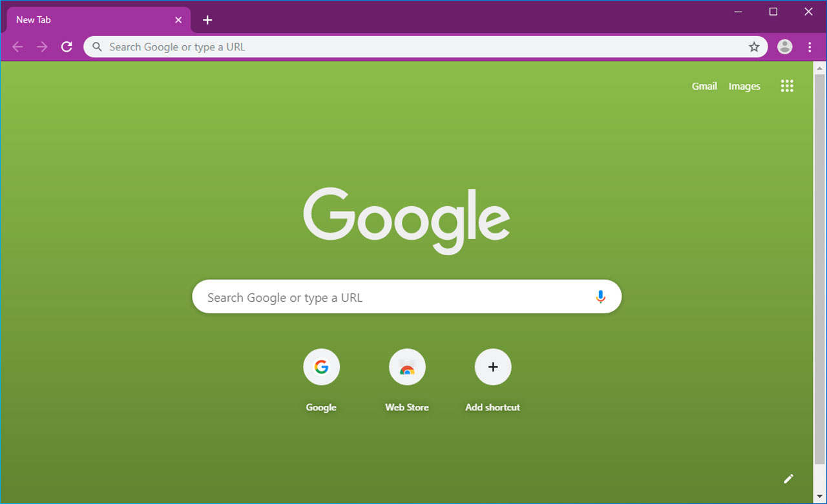Open the Google apps grid
Viewport: 827px width, 504px height.
[x=787, y=86]
